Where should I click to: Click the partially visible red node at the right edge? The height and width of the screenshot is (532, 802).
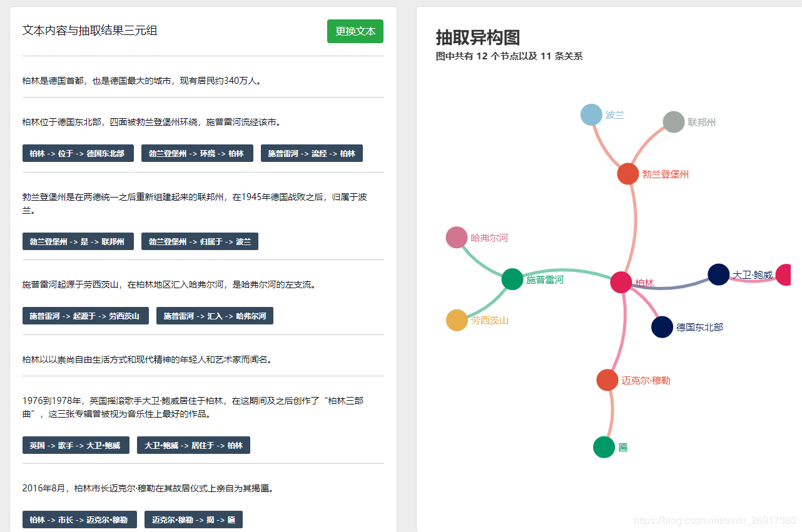point(784,275)
